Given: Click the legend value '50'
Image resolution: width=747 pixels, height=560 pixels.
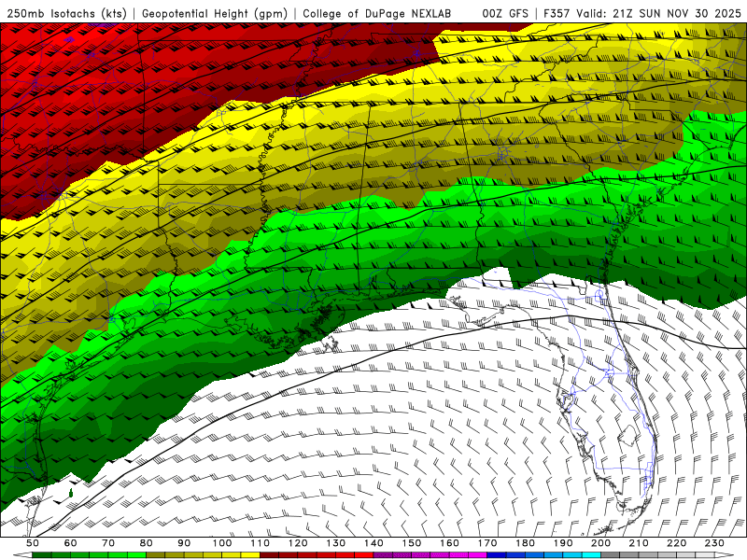Looking at the screenshot, I should coord(33,543).
